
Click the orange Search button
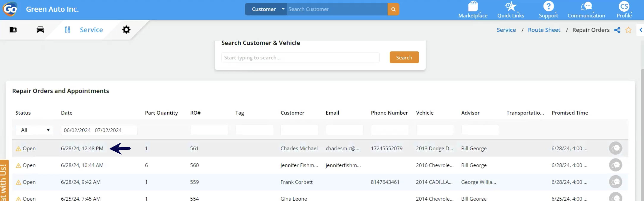[x=404, y=58]
